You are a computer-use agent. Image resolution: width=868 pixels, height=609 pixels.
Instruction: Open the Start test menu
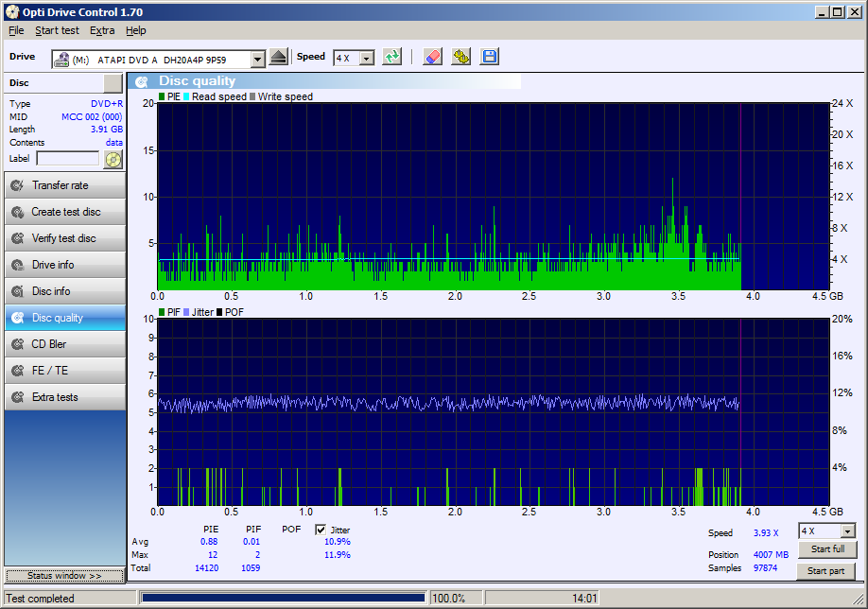tap(57, 30)
